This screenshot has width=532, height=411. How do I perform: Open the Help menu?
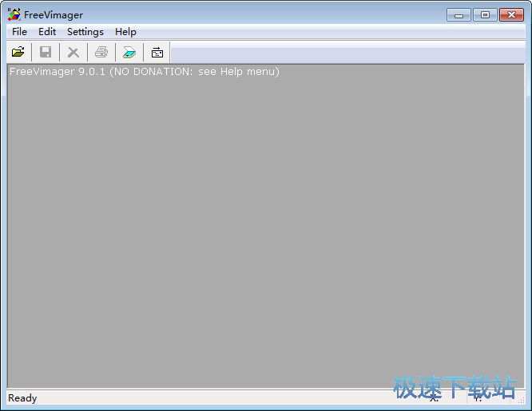click(125, 32)
